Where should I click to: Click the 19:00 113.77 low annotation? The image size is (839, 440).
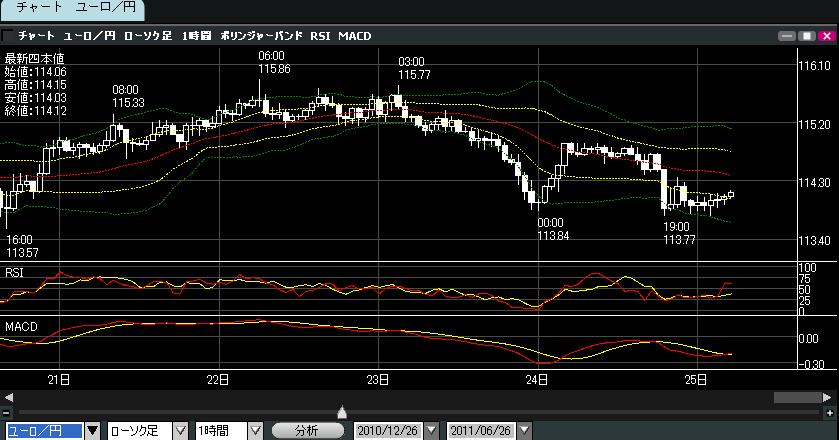[679, 233]
